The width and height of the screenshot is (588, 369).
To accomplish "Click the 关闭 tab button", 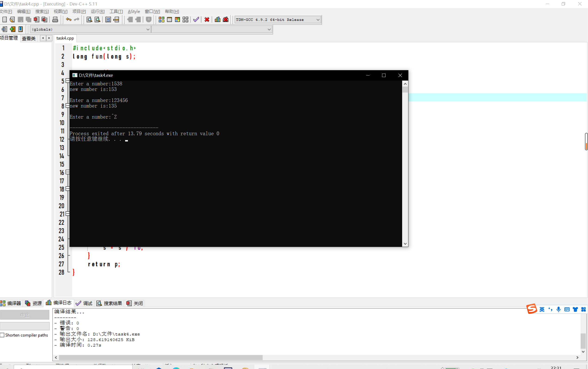I will 135,303.
